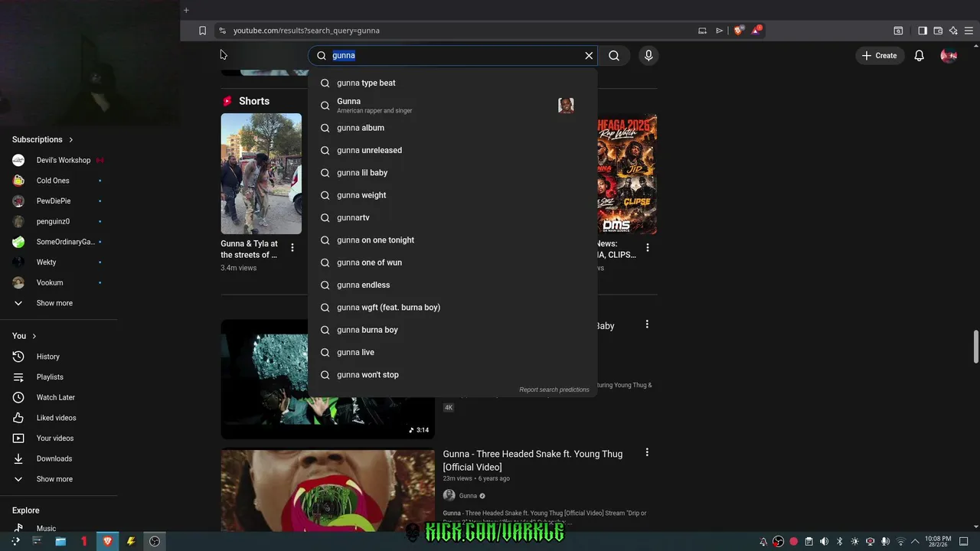
Task: Open Playlists from sidebar
Action: click(58, 377)
